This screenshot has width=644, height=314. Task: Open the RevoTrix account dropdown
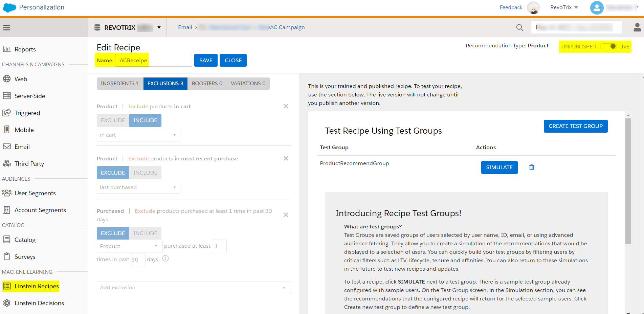564,7
